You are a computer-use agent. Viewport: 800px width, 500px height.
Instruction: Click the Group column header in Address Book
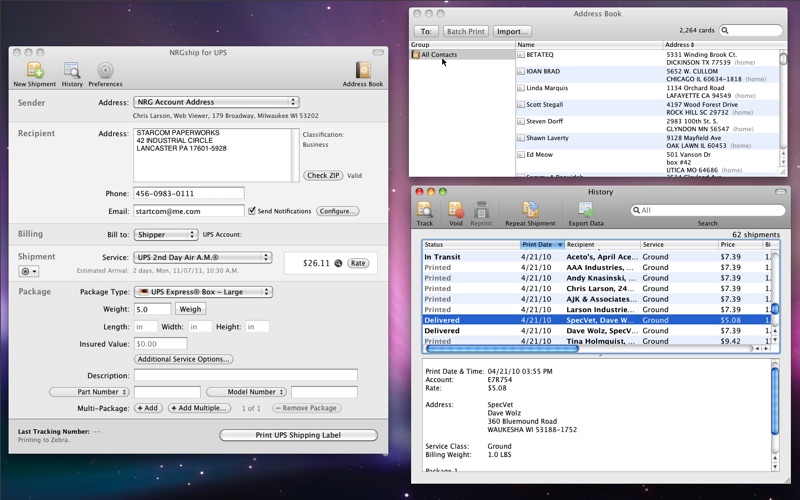pyautogui.click(x=462, y=45)
